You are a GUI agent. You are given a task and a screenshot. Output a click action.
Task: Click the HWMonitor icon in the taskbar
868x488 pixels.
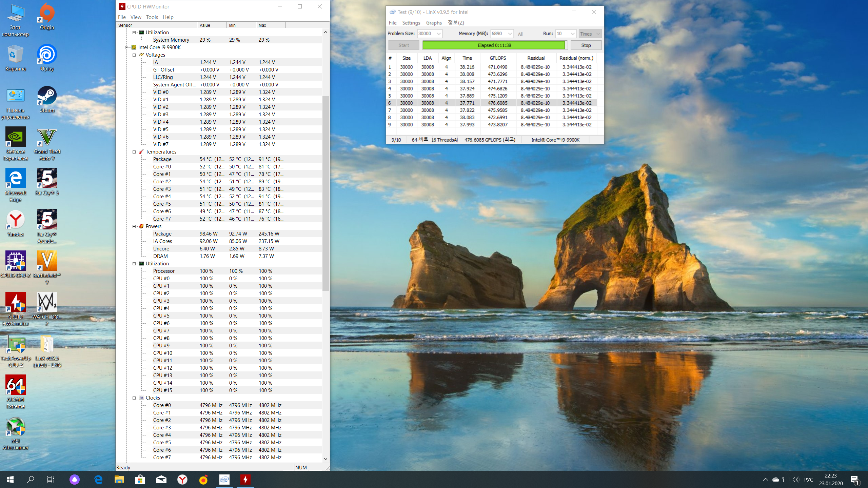point(245,479)
